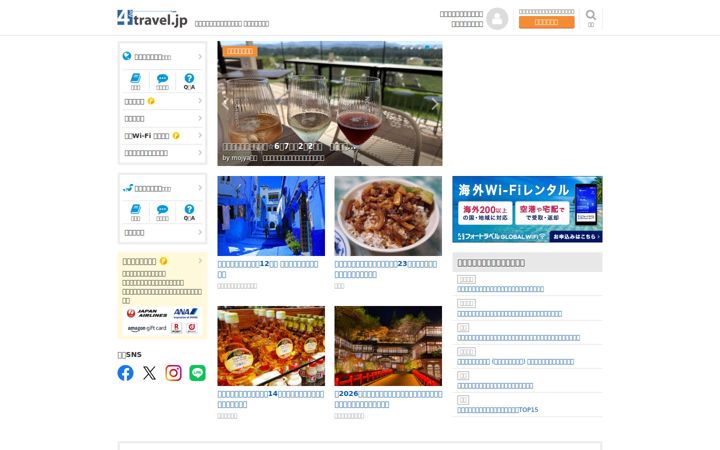The image size is (720, 450).
Task: Click the globe icon in the overseas panel
Action: pyautogui.click(x=127, y=56)
